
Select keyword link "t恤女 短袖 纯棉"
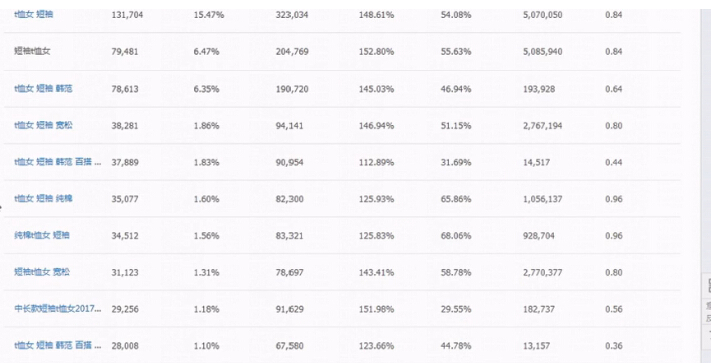tap(43, 198)
